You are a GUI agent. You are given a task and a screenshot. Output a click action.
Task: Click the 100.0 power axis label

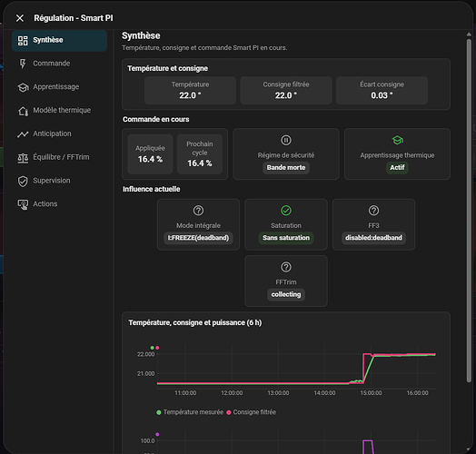click(147, 441)
